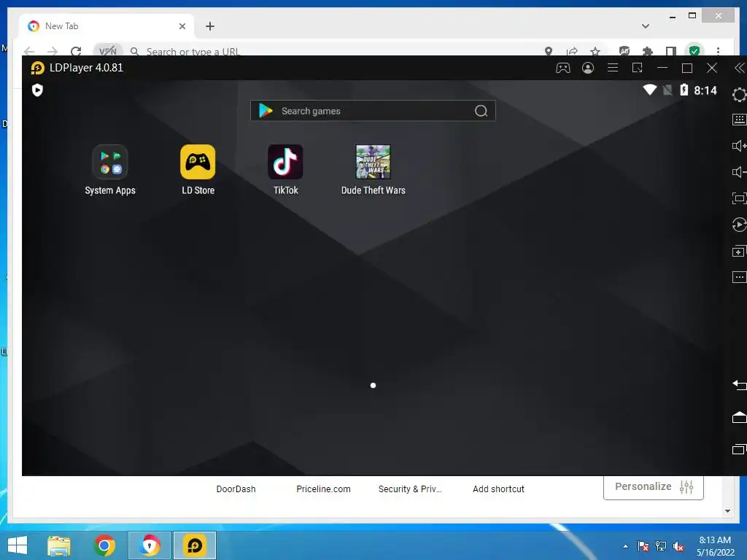Expand the browser tab search dropdown
The image size is (747, 560).
pos(646,26)
